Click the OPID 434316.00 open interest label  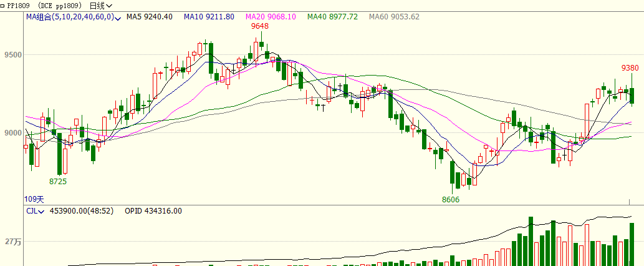[153, 211]
